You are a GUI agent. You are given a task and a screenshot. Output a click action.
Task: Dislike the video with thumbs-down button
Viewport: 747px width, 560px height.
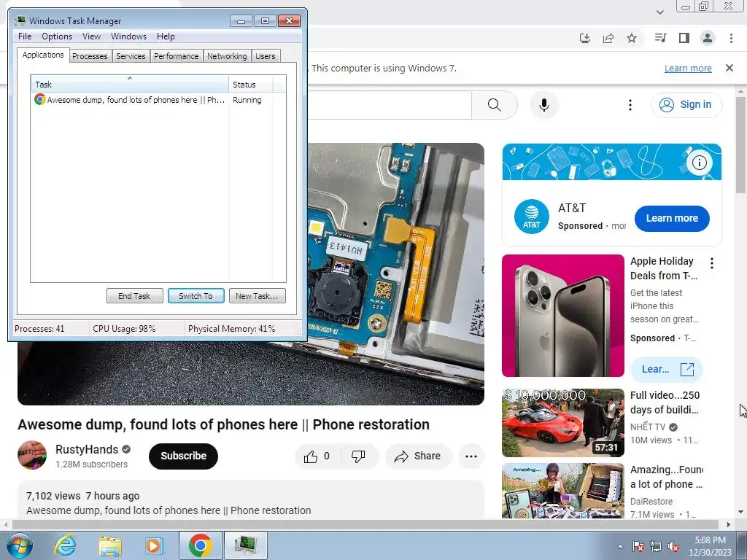coord(358,456)
